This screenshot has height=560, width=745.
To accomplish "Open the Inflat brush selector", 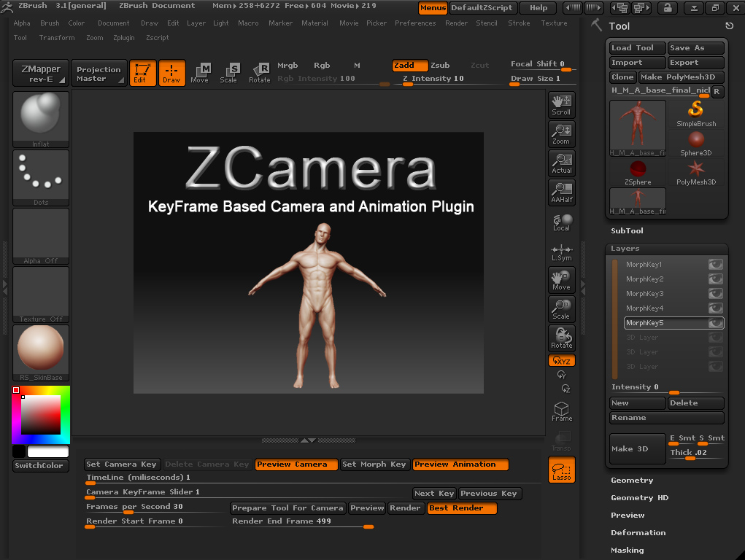I will tap(41, 120).
